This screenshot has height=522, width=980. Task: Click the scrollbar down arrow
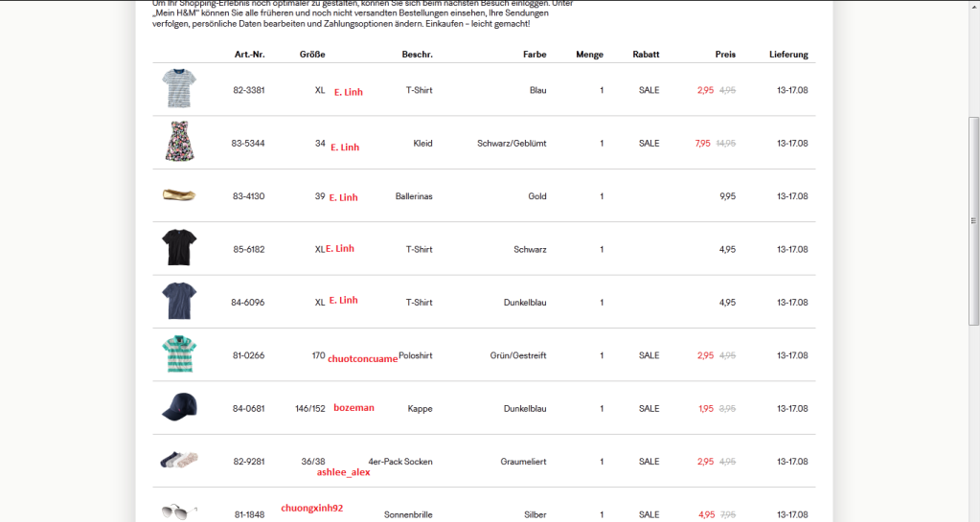(973, 515)
